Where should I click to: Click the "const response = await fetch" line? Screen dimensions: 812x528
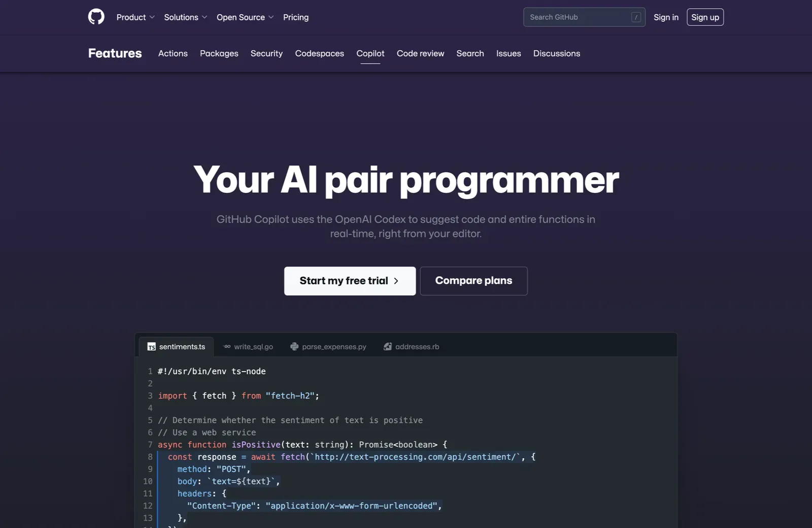[x=352, y=457]
